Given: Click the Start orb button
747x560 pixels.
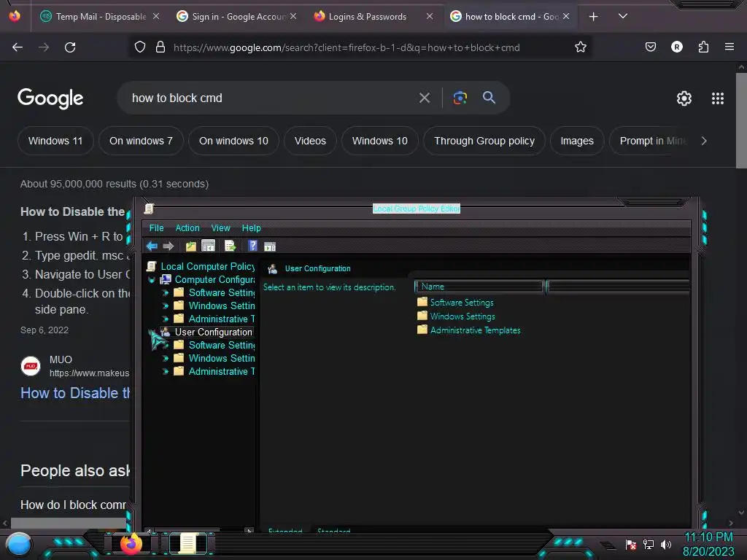Looking at the screenshot, I should click(19, 545).
